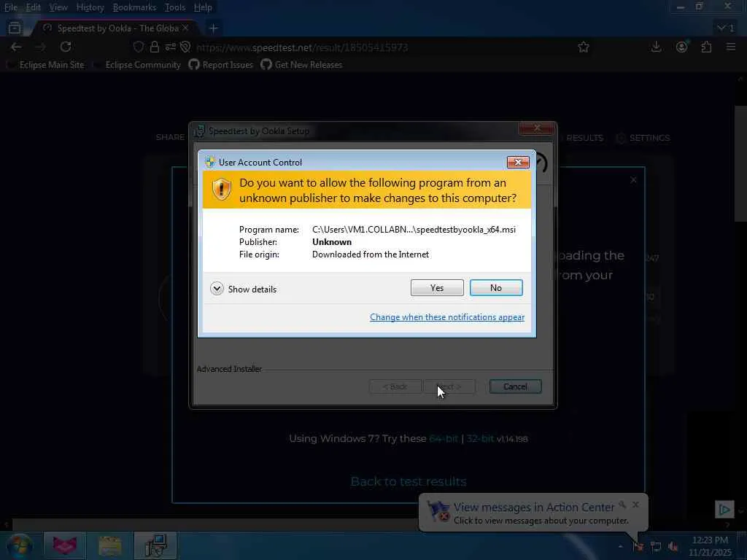Open the Bookmarks menu in browser
The image size is (747, 560).
click(x=134, y=7)
